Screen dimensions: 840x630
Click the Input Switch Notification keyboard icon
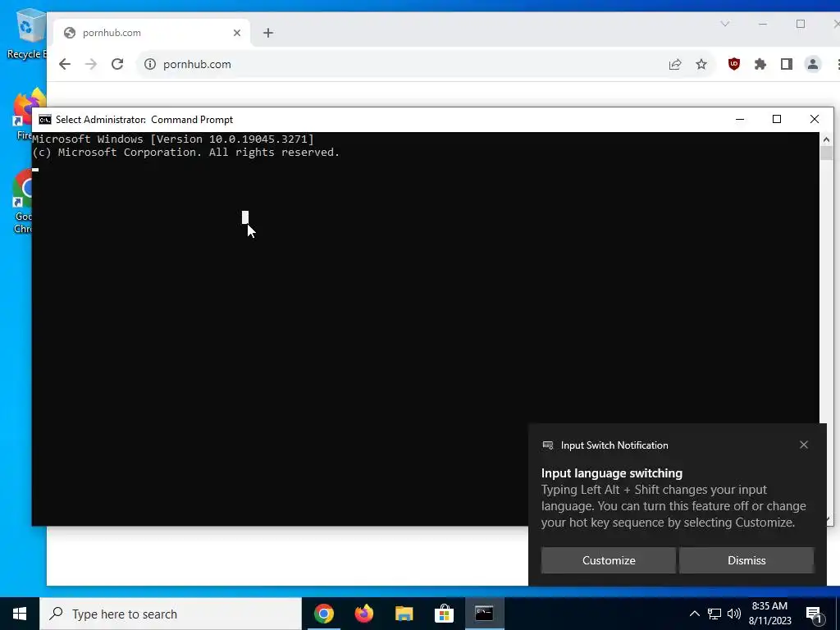(x=547, y=445)
